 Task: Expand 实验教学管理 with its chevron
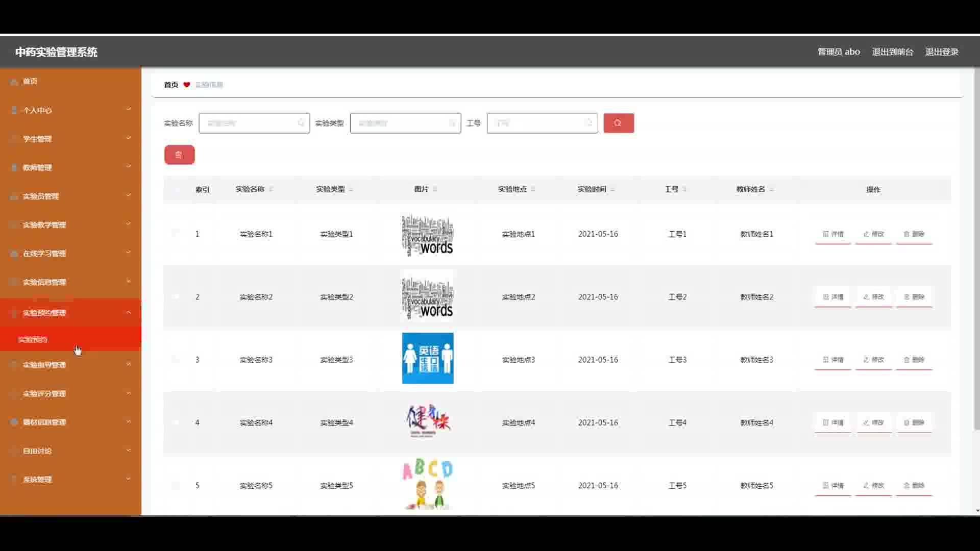pyautogui.click(x=129, y=223)
